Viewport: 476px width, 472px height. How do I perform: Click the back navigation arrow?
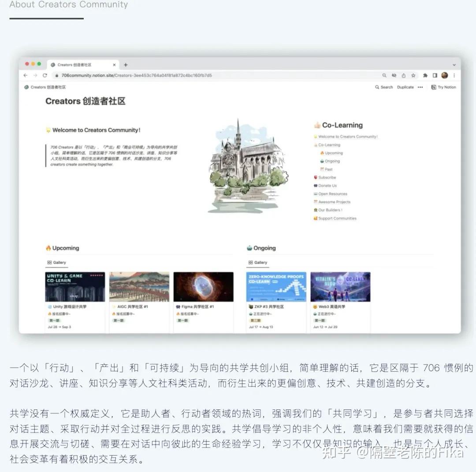pos(25,75)
